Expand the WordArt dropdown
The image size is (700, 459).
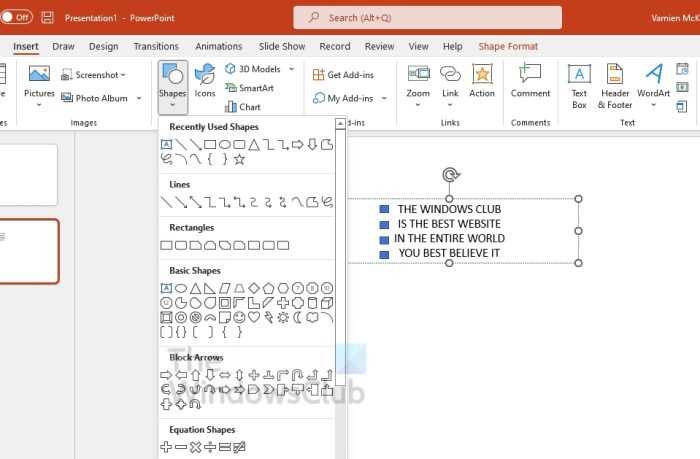(x=653, y=105)
